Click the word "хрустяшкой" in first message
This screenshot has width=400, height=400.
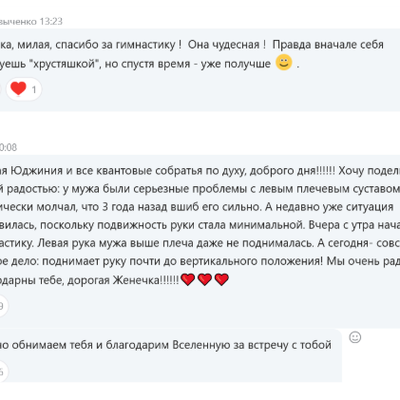[x=63, y=64]
